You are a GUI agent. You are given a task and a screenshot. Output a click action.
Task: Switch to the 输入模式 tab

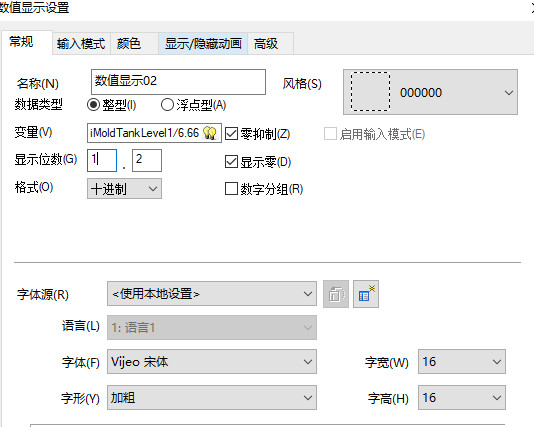tap(81, 44)
